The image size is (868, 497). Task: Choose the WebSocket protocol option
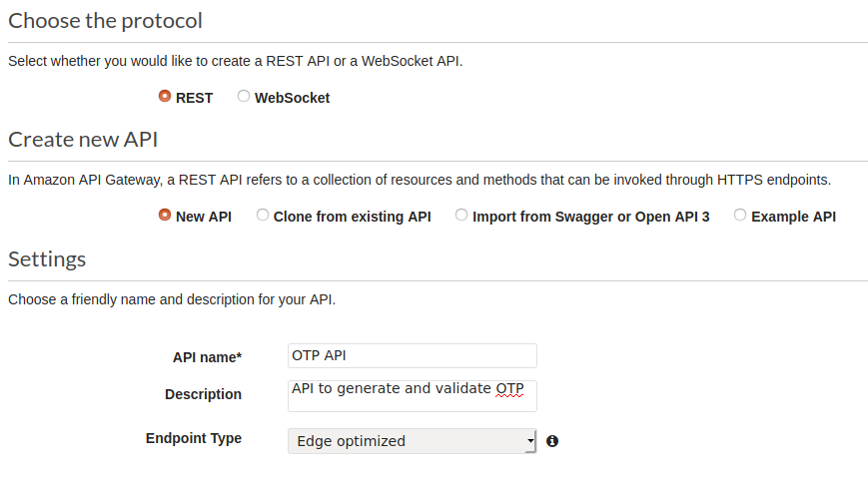[x=244, y=97]
